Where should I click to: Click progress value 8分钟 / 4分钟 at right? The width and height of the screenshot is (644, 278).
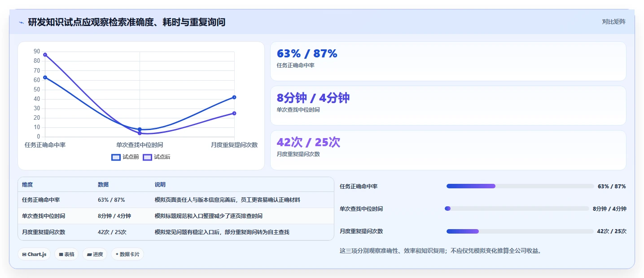point(609,209)
